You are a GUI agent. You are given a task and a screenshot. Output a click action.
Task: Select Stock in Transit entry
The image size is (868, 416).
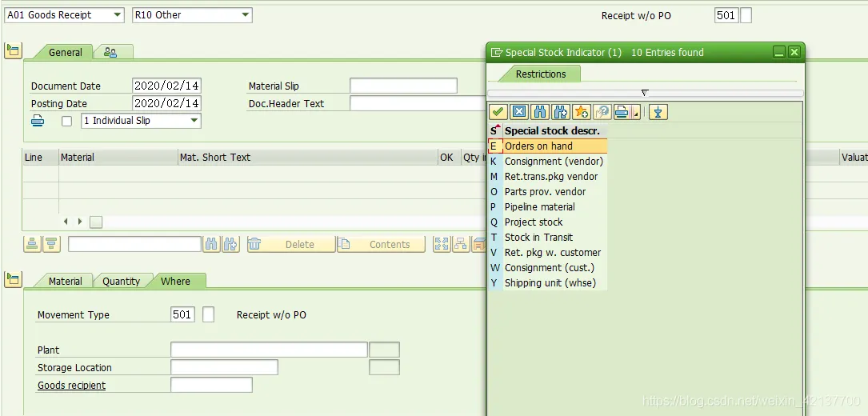[547, 237]
